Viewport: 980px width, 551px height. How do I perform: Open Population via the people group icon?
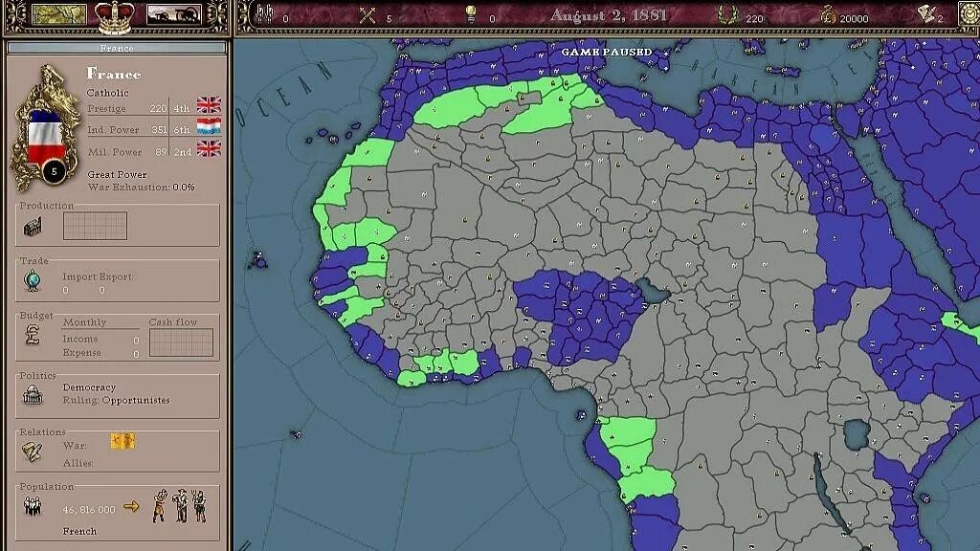tap(33, 505)
